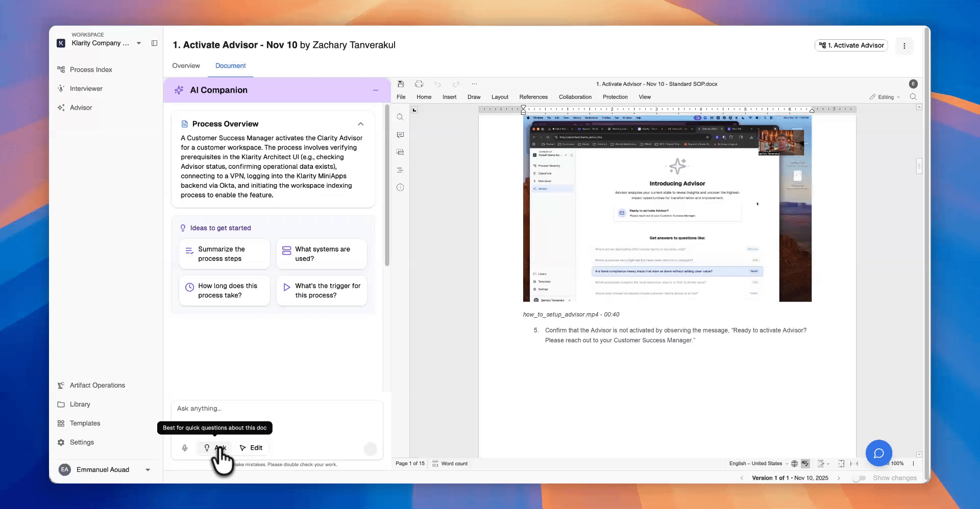Viewport: 980px width, 509px height.
Task: Open the Layout tab
Action: 500,97
